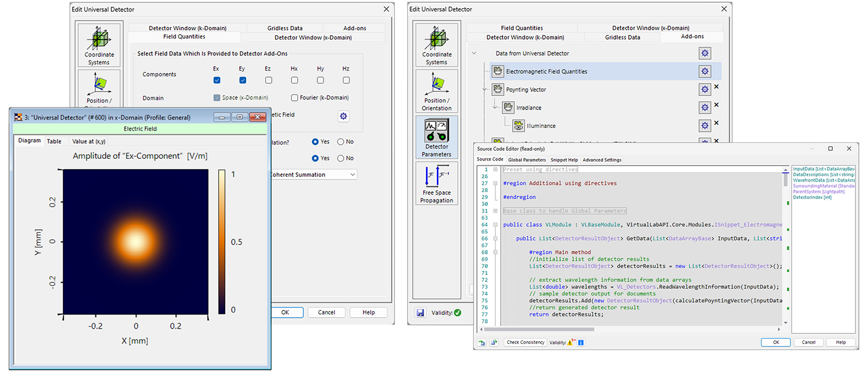The height and width of the screenshot is (372, 868).
Task: Open Coordinate Systems page in right dialog
Action: (x=437, y=44)
